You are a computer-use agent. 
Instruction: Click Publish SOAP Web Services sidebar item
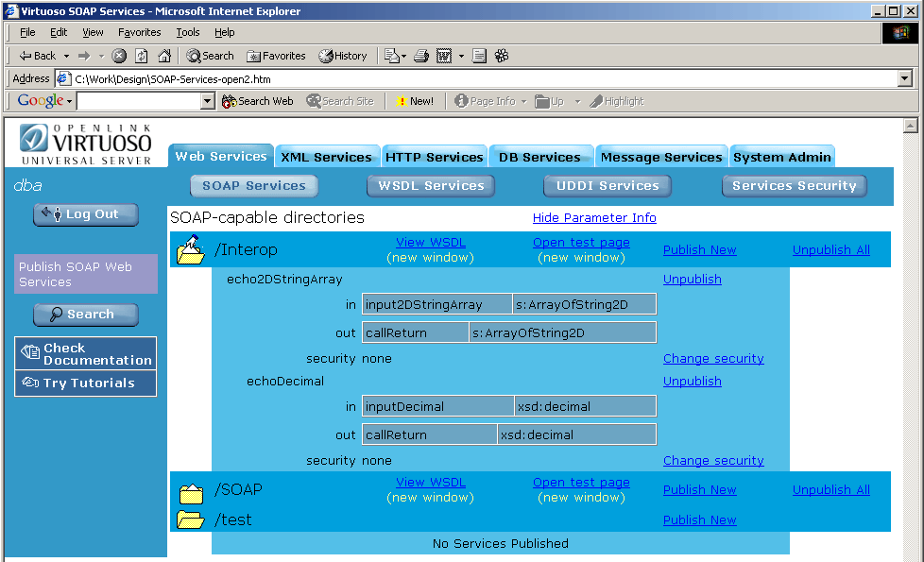pyautogui.click(x=86, y=274)
